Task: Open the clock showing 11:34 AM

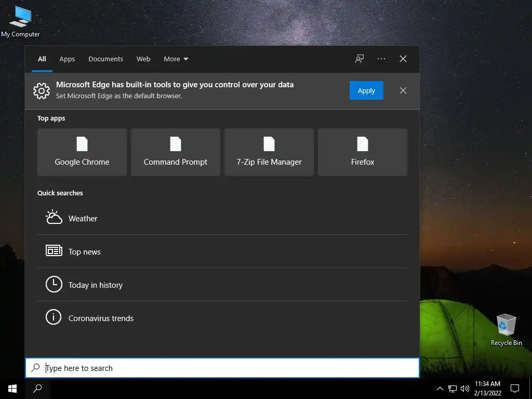Action: pos(487,389)
